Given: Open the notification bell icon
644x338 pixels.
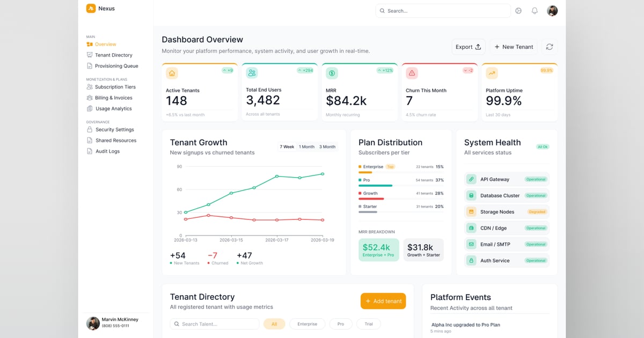Looking at the screenshot, I should click(535, 10).
